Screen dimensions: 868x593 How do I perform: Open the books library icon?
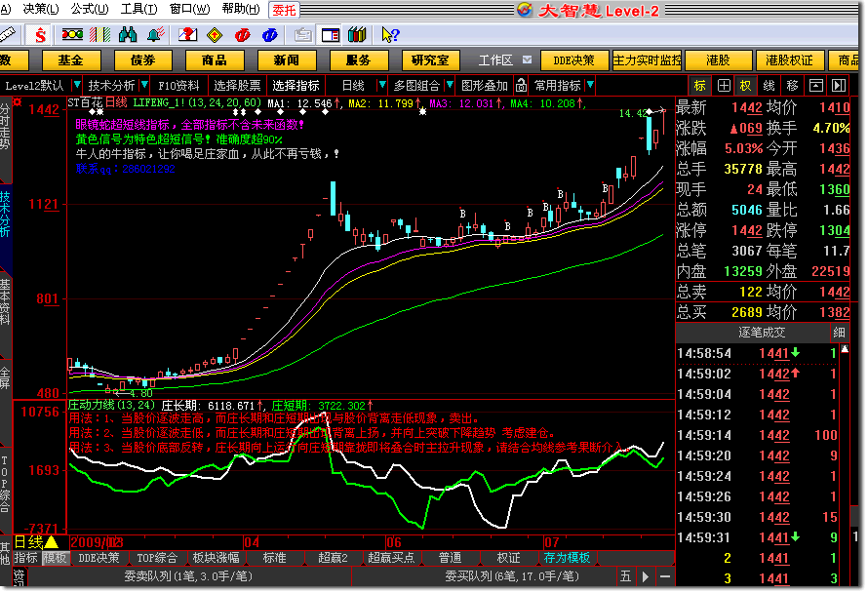[357, 35]
